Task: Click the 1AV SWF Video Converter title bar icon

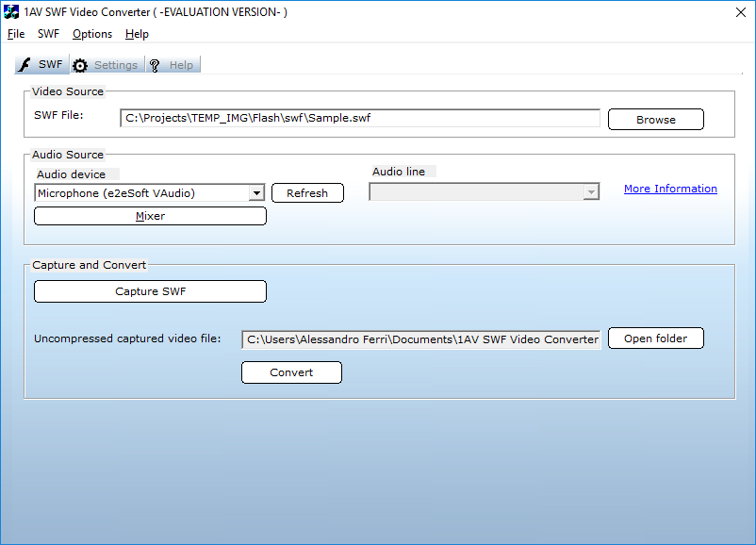Action: pyautogui.click(x=11, y=12)
